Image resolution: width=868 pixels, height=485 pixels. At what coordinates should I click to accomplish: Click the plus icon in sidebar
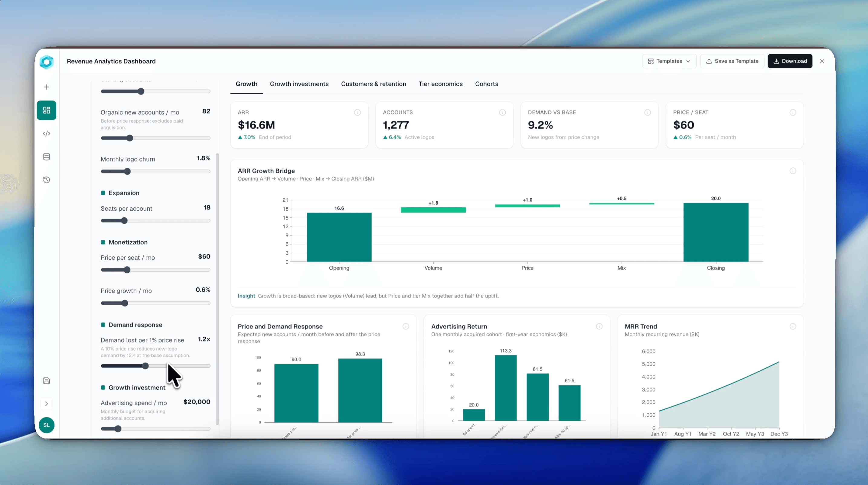pos(47,87)
